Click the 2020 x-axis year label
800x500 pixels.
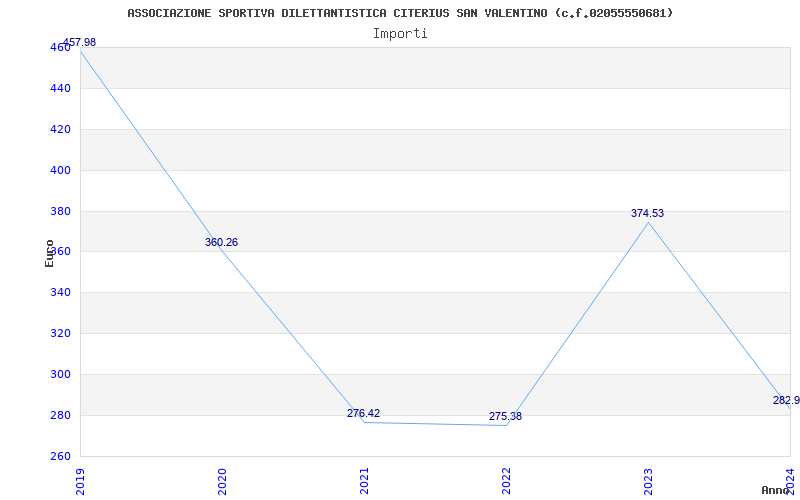222,481
